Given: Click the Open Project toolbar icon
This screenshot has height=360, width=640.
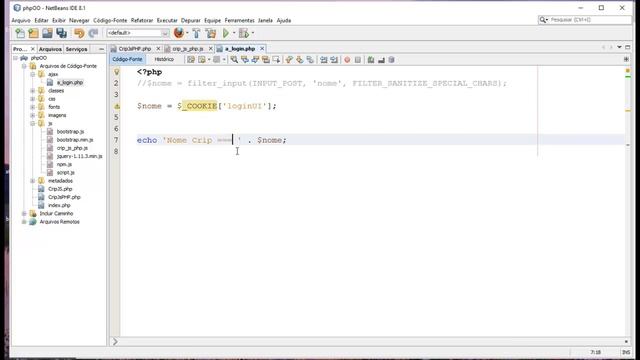Looking at the screenshot, I should (47, 33).
